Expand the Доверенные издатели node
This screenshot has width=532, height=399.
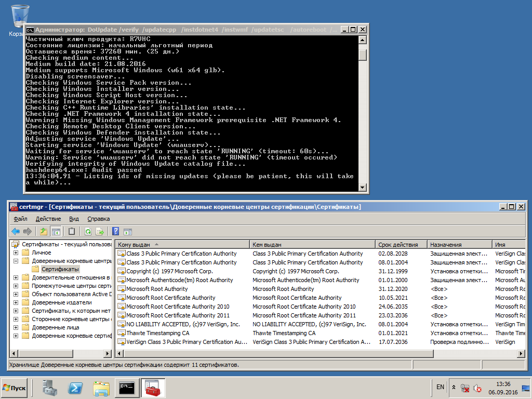coord(16,302)
